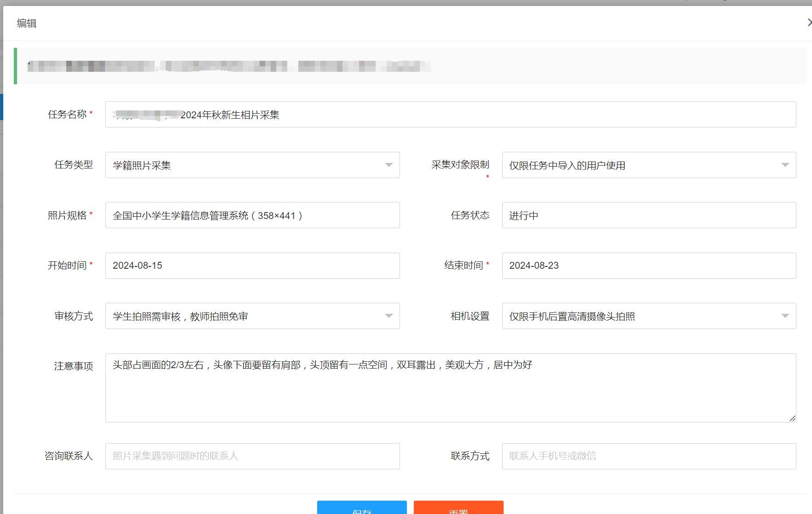The width and height of the screenshot is (812, 514).
Task: Click the 开始时间 label
Action: [x=67, y=265]
